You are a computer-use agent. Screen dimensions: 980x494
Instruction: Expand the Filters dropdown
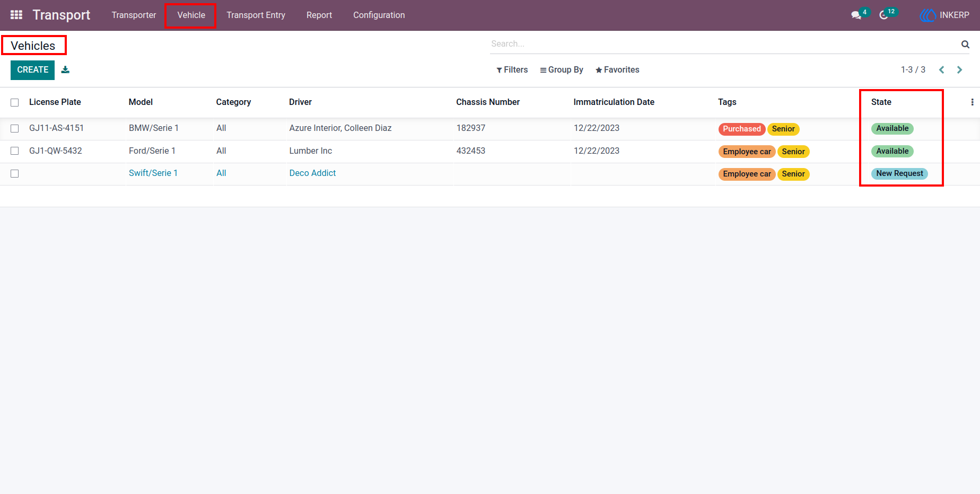click(512, 69)
